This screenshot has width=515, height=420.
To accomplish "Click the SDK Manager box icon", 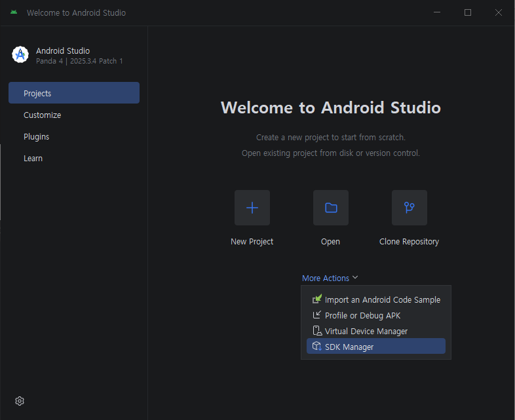I will pos(317,346).
